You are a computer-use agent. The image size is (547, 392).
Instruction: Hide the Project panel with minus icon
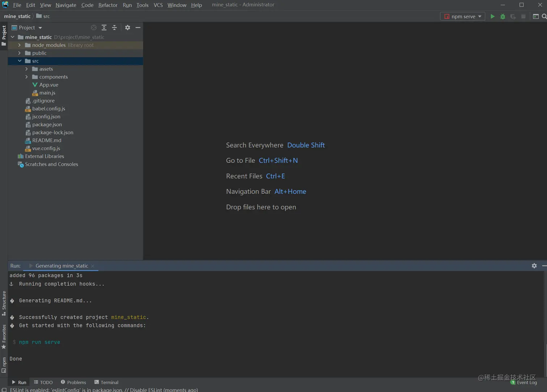click(138, 27)
